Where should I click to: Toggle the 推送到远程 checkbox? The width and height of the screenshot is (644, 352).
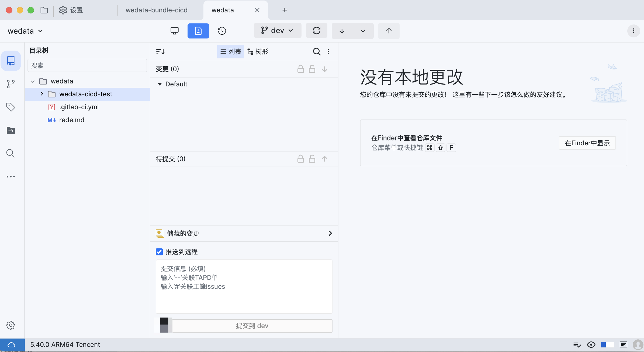pos(159,252)
